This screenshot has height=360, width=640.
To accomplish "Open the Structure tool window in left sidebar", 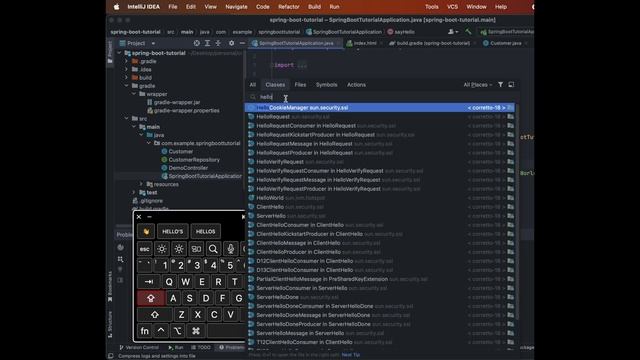I will pyautogui.click(x=110, y=324).
